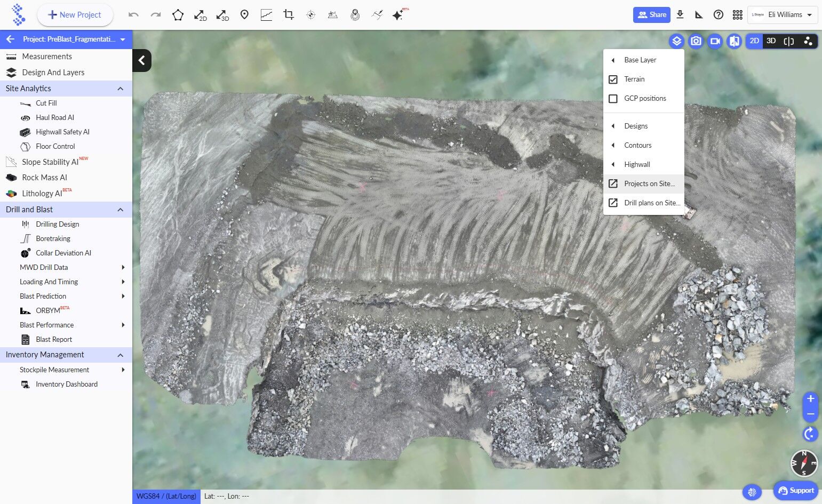Switch the map to 3D view
This screenshot has width=822, height=504.
(771, 41)
